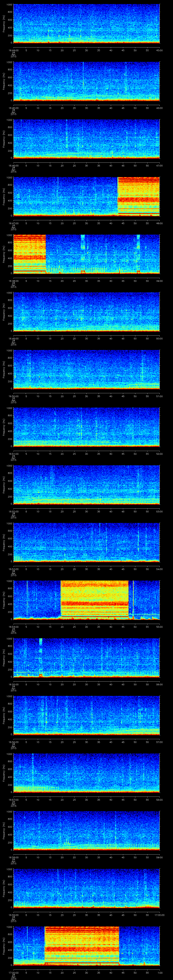This screenshot has height=980, width=173.
Task: Pick the 16:52:00 start time label
Action: point(14,511)
